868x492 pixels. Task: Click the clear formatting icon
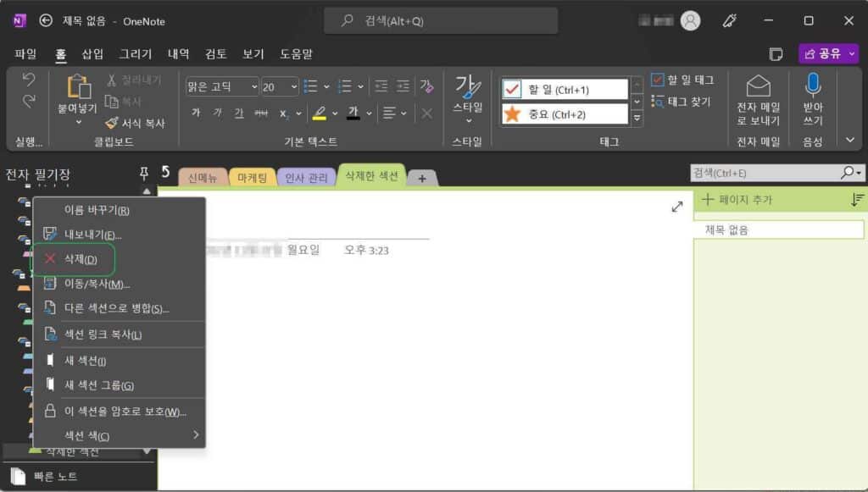[426, 86]
